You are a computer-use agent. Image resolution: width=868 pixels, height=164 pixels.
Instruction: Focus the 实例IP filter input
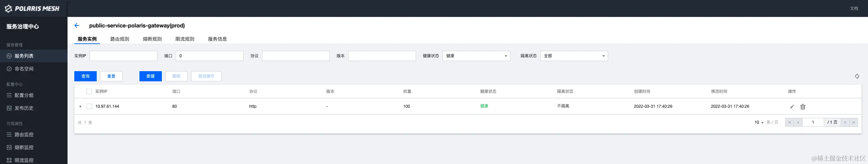pos(124,56)
